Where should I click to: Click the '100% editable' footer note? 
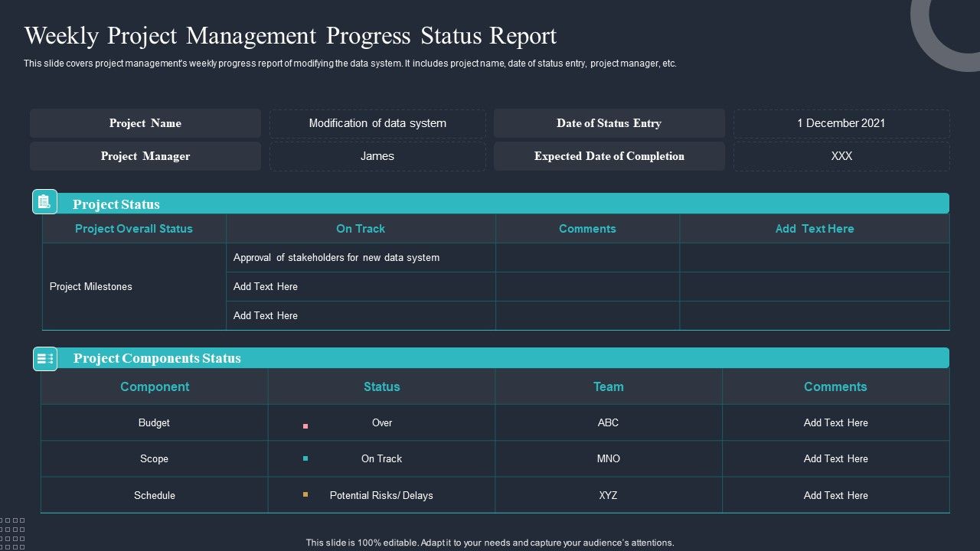[490, 543]
